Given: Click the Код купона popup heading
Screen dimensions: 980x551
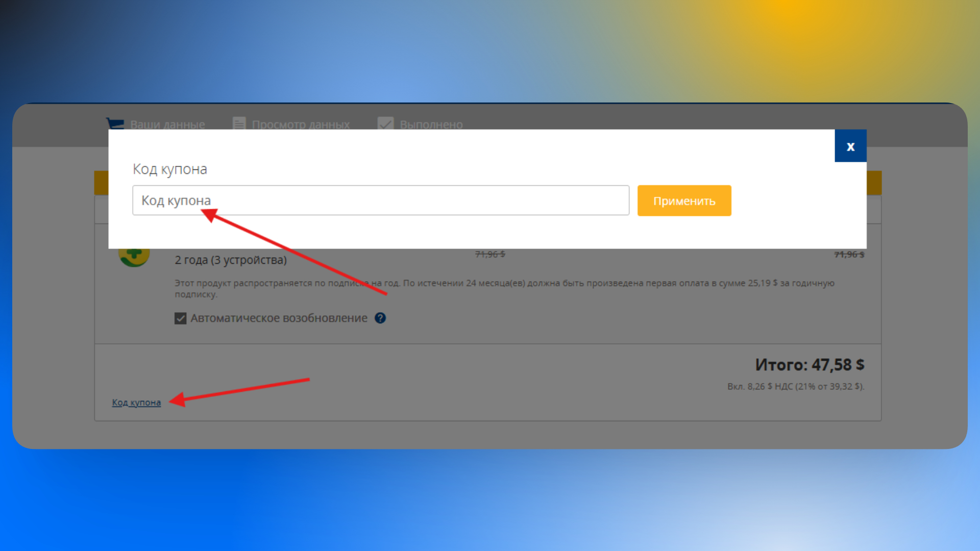Looking at the screenshot, I should pos(170,169).
